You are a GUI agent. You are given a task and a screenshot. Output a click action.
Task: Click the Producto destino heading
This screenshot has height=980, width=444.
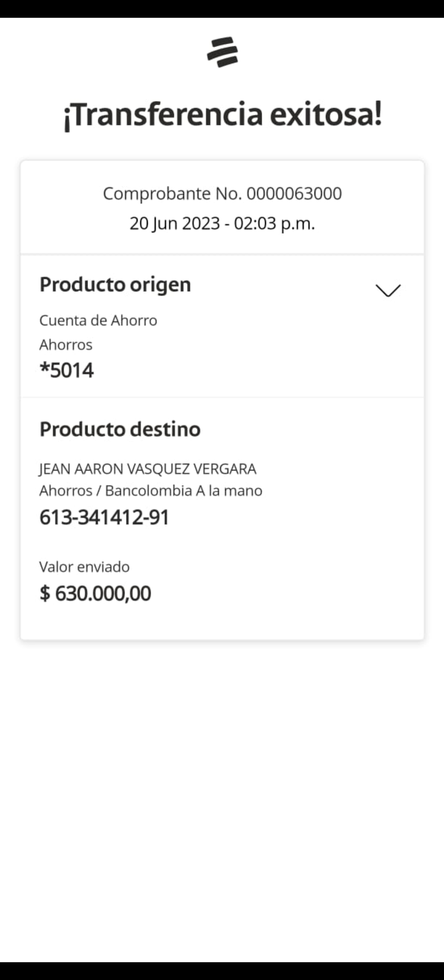[x=120, y=429]
